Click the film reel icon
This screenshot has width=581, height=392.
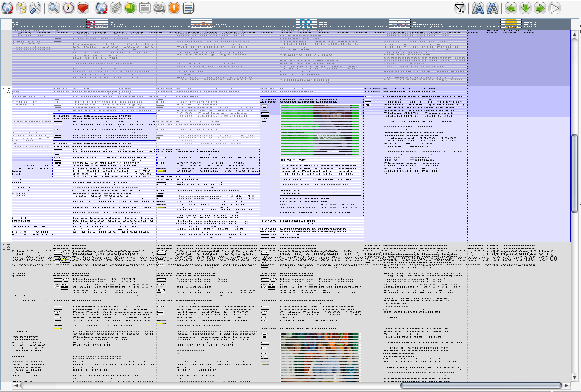(x=159, y=8)
